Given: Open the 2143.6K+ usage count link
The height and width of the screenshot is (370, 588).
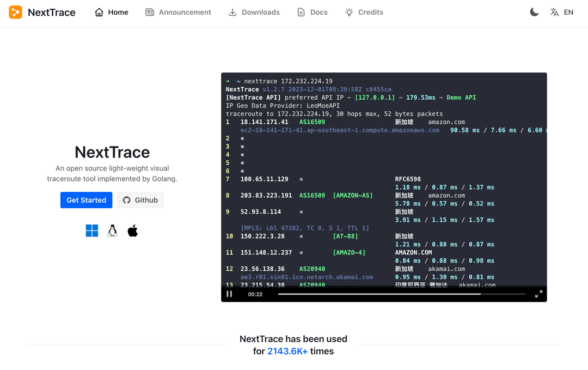Looking at the screenshot, I should coord(287,351).
